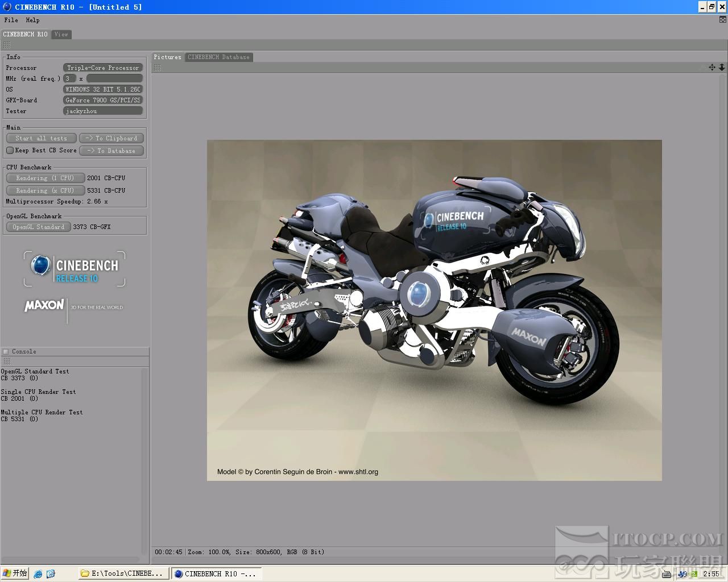Click the render time 00:02:45 in status bar
Image resolution: width=728 pixels, height=582 pixels.
(x=168, y=552)
